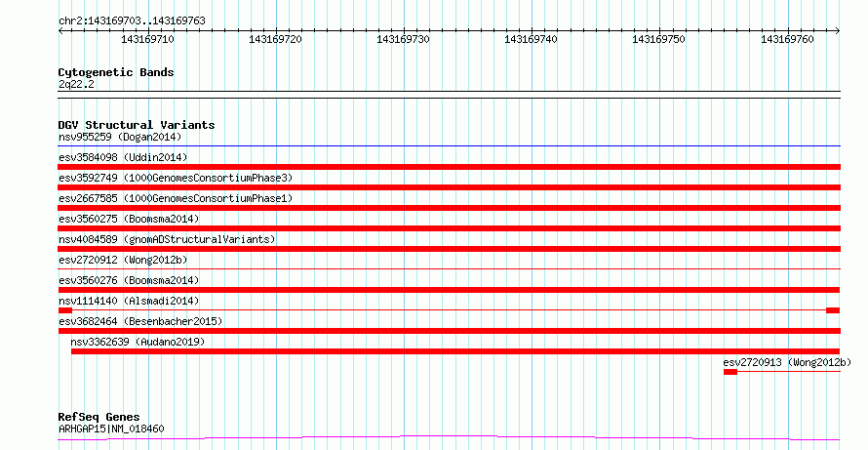868x450 pixels.
Task: Click the small red block of esv2720913
Action: coord(730,372)
